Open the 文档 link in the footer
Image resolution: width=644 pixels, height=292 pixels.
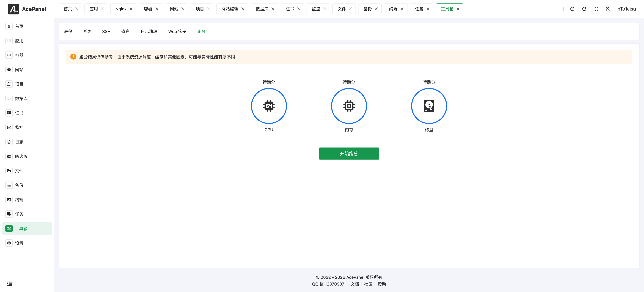pyautogui.click(x=355, y=284)
